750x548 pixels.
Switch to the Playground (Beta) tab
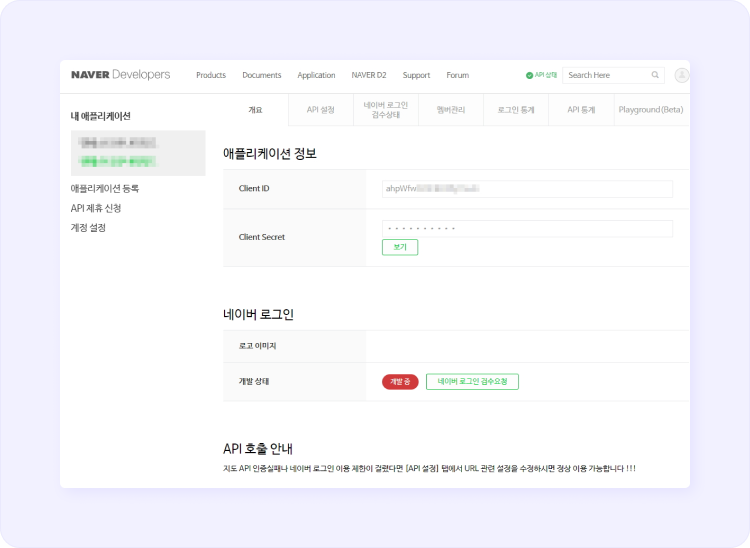pos(651,110)
